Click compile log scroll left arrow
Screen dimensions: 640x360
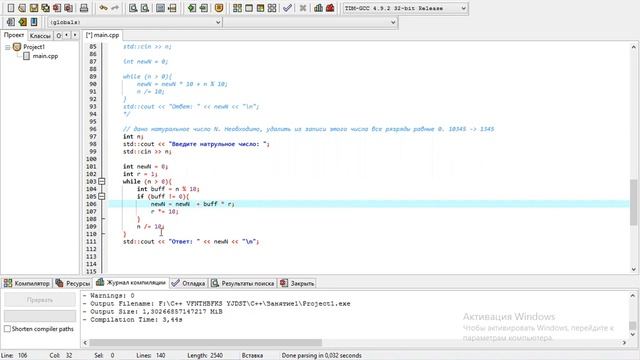pos(85,342)
